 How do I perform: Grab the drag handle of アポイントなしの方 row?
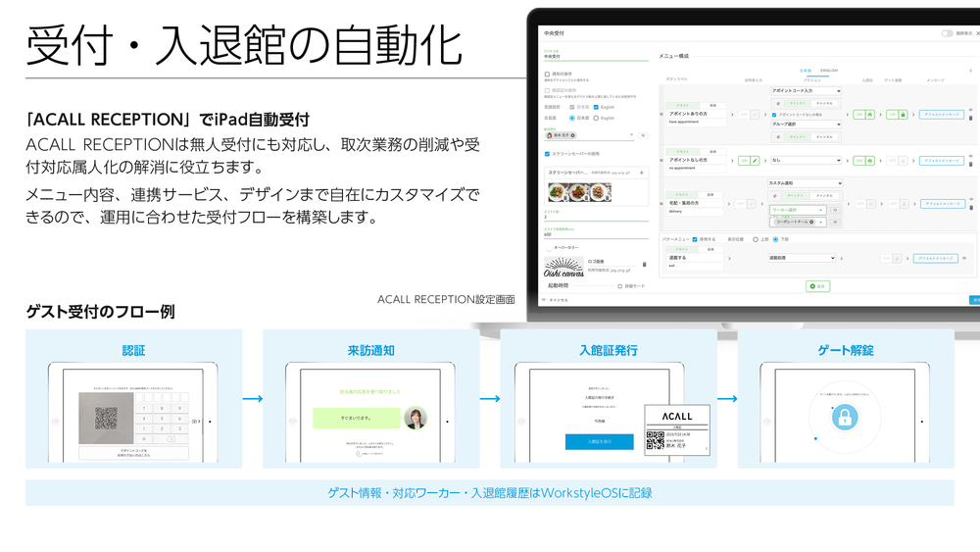[x=661, y=161]
